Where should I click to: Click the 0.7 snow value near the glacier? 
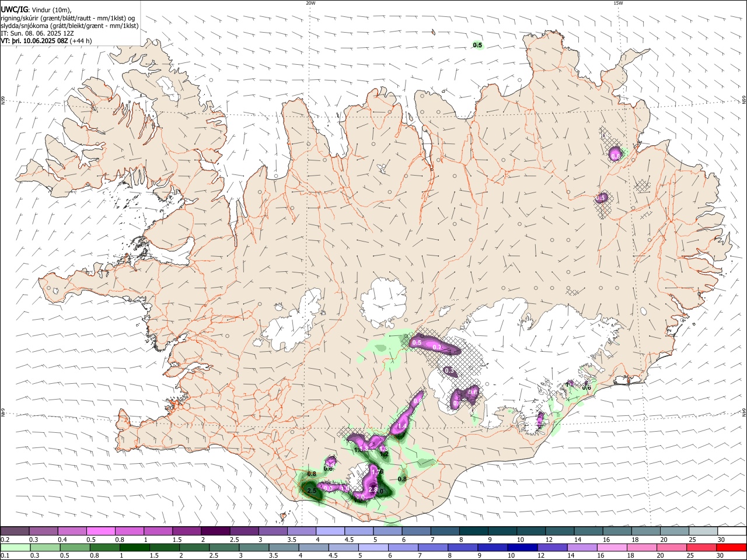coord(437,348)
